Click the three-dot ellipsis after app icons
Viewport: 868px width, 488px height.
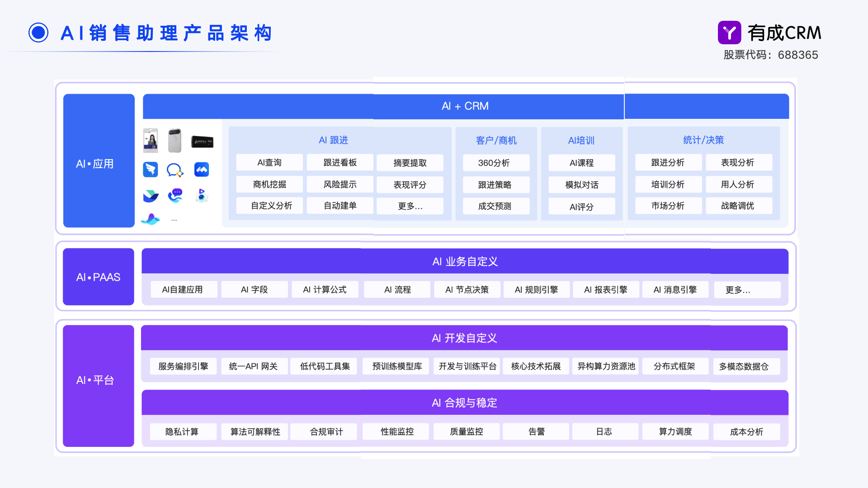(174, 220)
